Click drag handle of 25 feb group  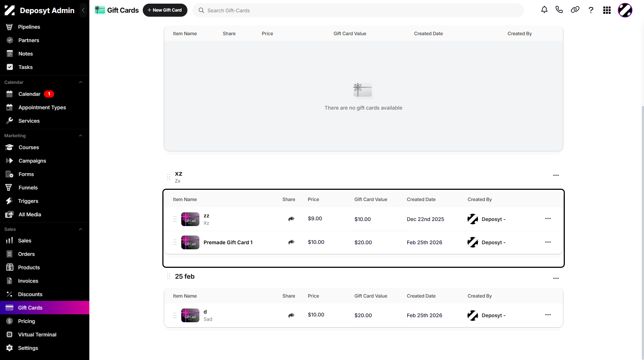pos(169,277)
